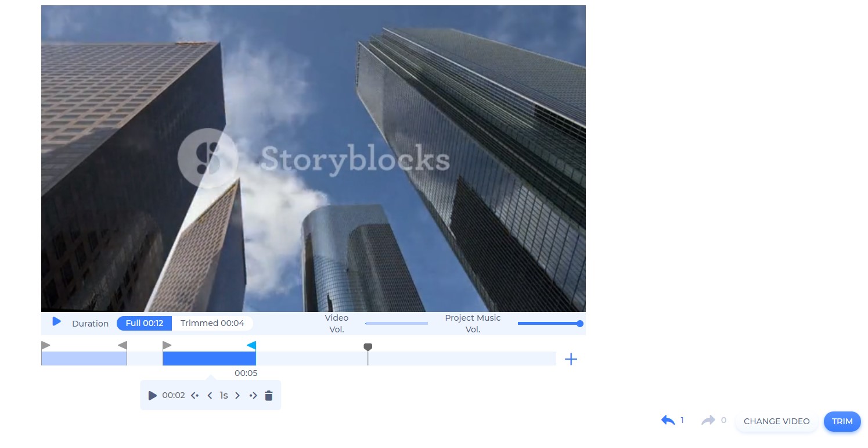Move segment end forward with dotted right arrow
This screenshot has height=448, width=868.
coord(253,396)
